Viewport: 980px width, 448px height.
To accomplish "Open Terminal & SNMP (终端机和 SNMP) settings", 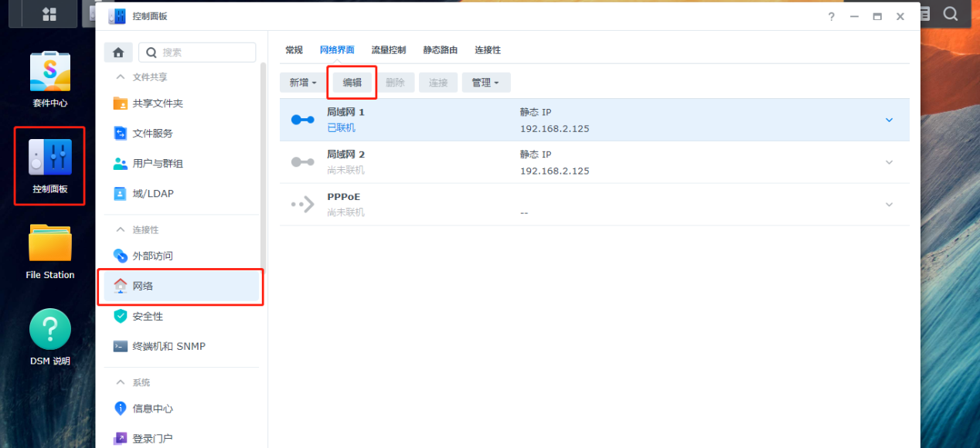I will (x=168, y=346).
